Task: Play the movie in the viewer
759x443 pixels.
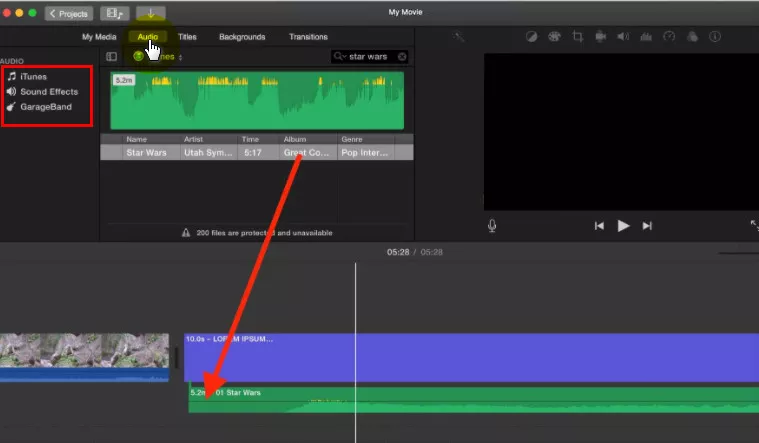Action: tap(623, 226)
